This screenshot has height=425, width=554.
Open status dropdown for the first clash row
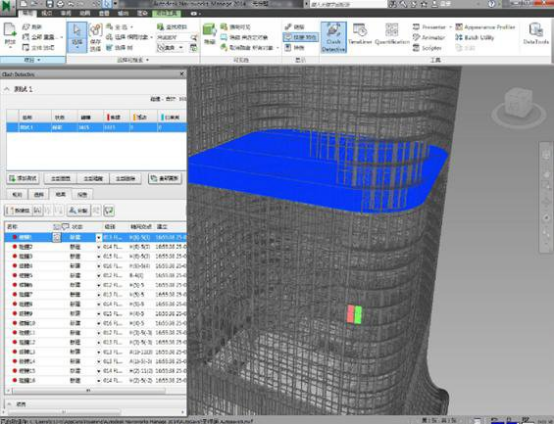[x=99, y=238]
